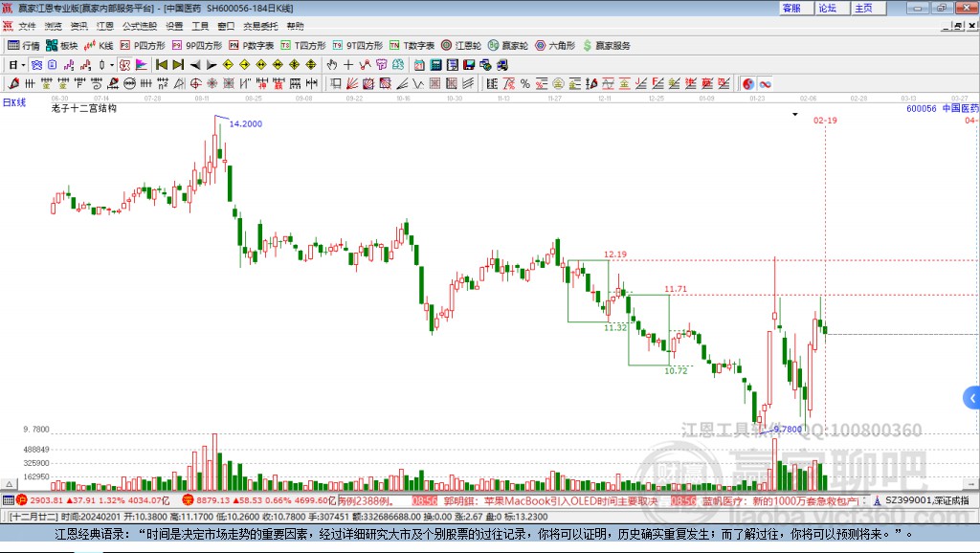Pick the red pen drawing tool
The height and width of the screenshot is (553, 980).
pos(13,83)
